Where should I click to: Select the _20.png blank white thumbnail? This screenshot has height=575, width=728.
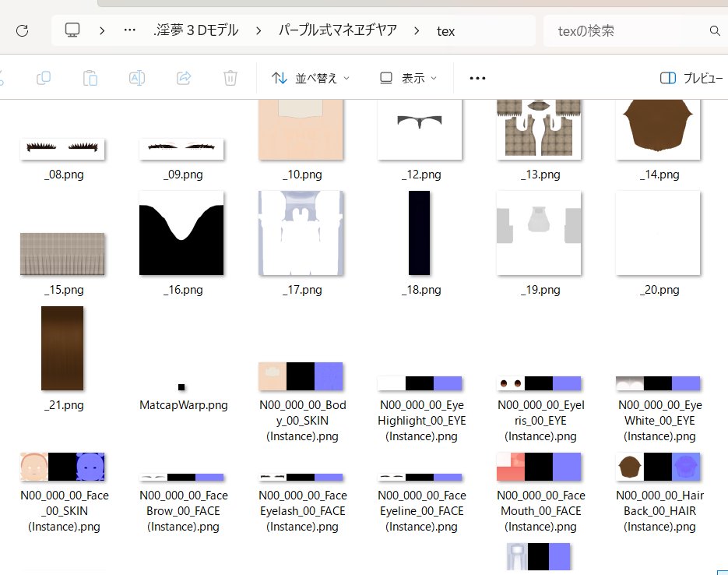(658, 233)
